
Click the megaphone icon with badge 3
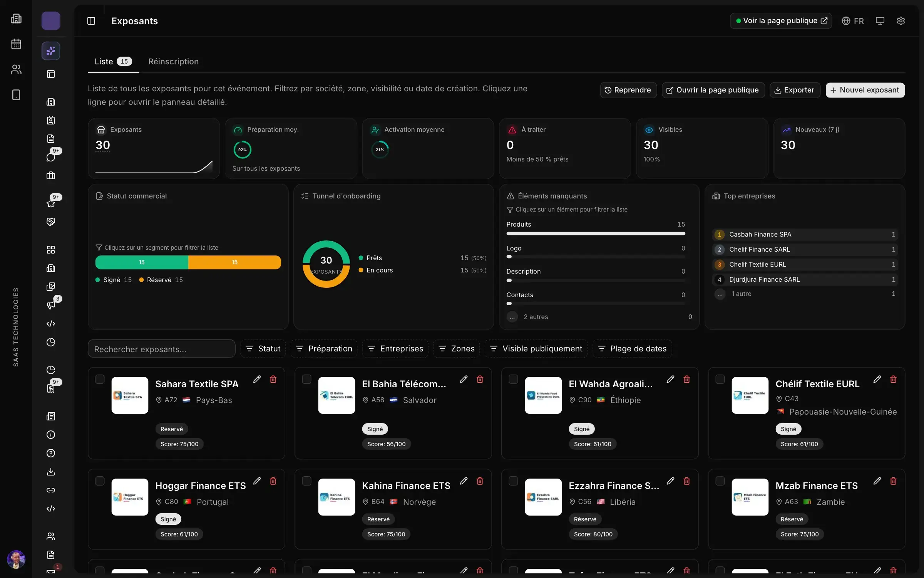(x=51, y=305)
